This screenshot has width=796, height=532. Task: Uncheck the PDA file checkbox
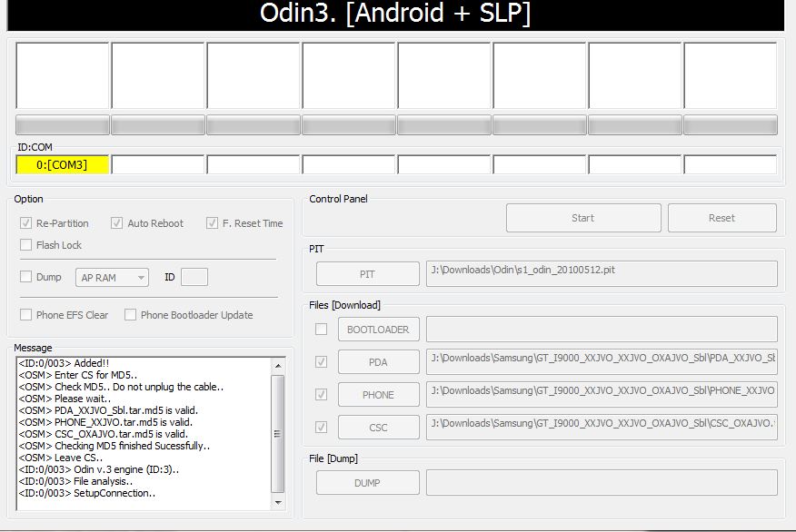(322, 362)
